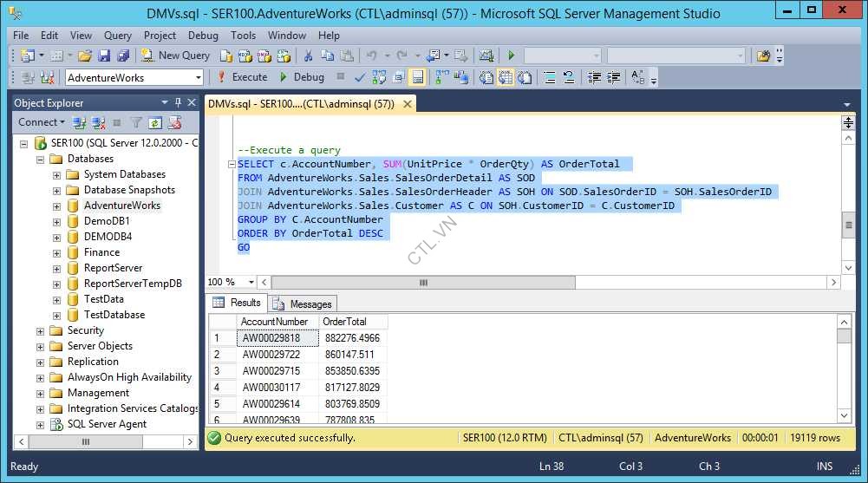
Task: Comment out the selected lines icon
Action: [548, 77]
